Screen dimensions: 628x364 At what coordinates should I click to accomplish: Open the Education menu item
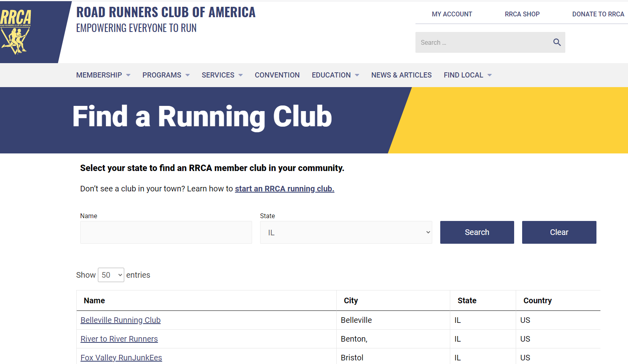click(x=331, y=75)
